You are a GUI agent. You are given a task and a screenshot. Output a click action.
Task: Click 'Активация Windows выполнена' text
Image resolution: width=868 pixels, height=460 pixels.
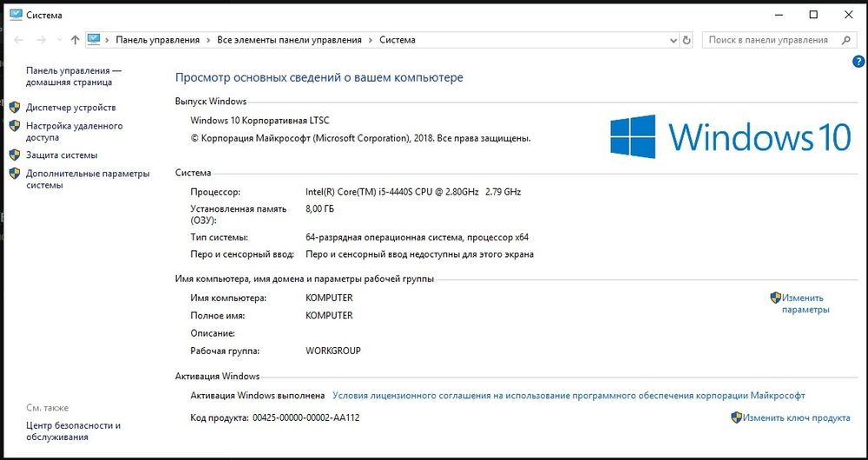[258, 396]
